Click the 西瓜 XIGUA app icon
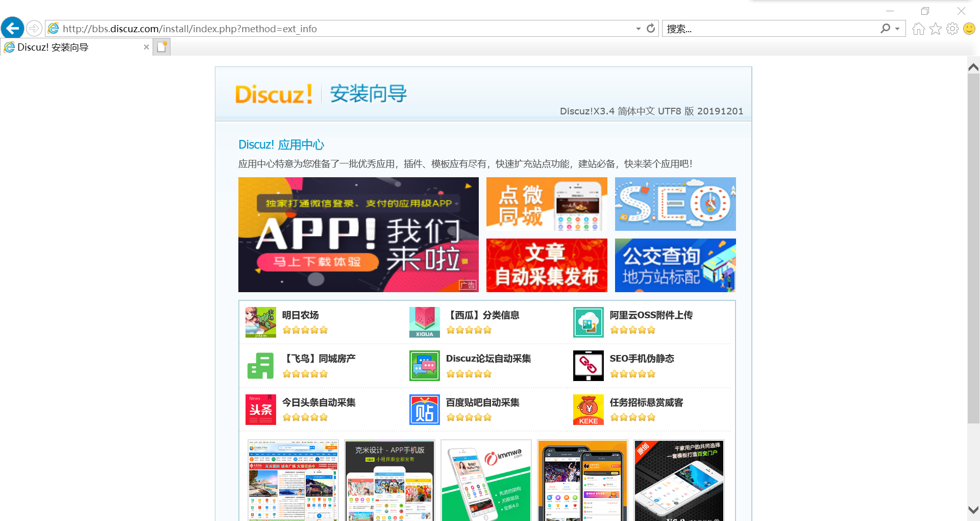This screenshot has width=980, height=521. (425, 322)
